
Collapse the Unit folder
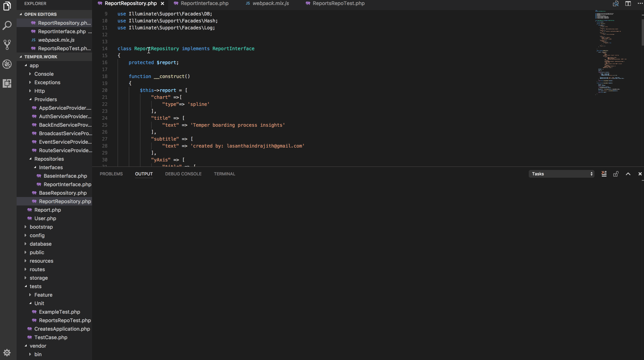point(54,304)
